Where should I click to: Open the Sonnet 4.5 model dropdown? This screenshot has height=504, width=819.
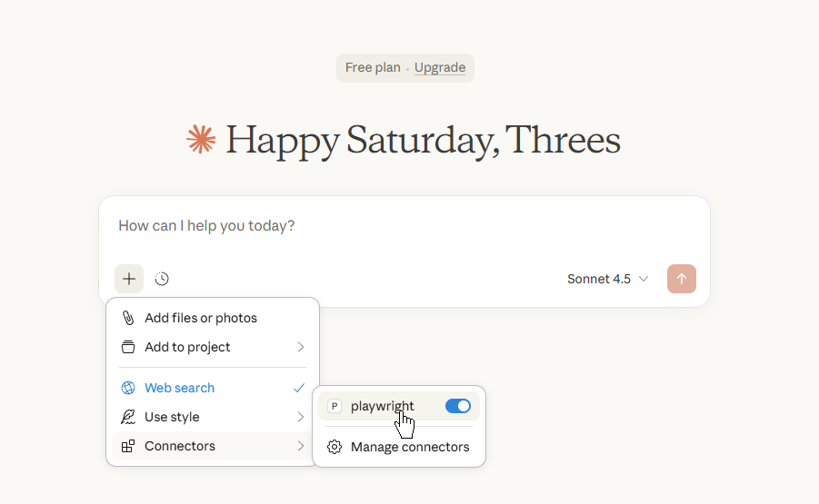click(607, 279)
